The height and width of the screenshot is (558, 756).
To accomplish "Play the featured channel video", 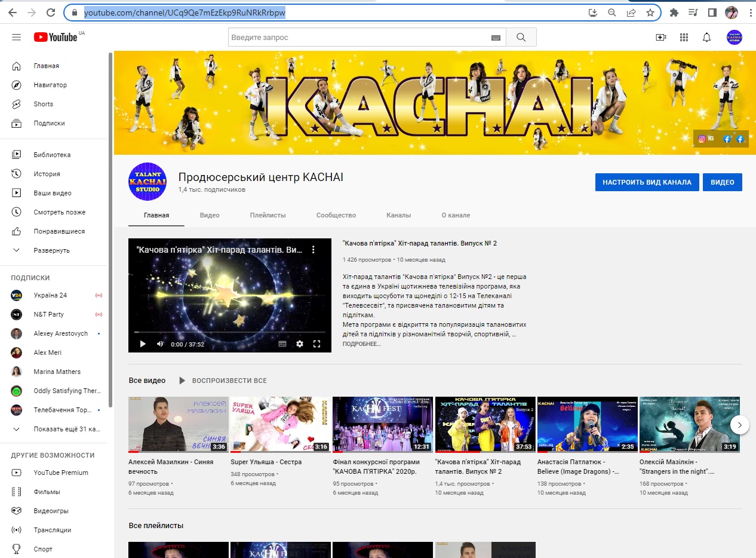I will coord(143,344).
